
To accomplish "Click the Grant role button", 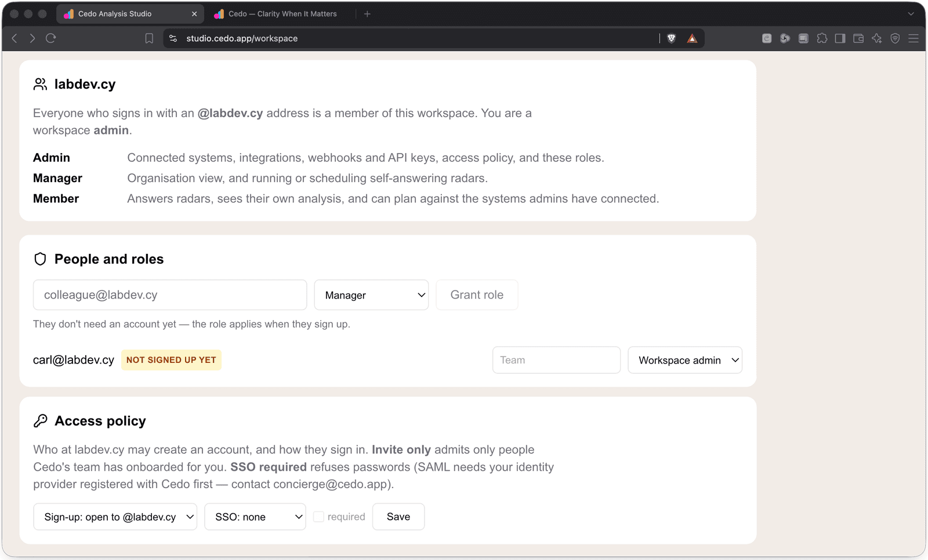I will coord(477,295).
